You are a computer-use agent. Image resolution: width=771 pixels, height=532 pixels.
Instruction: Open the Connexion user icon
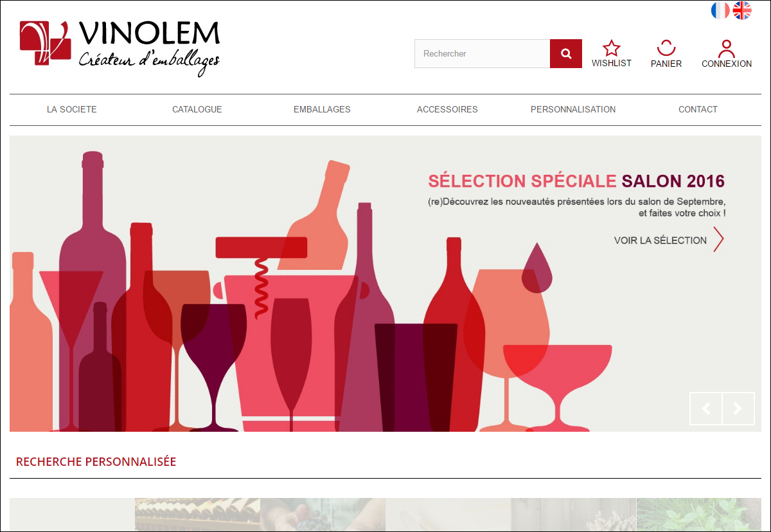click(727, 48)
